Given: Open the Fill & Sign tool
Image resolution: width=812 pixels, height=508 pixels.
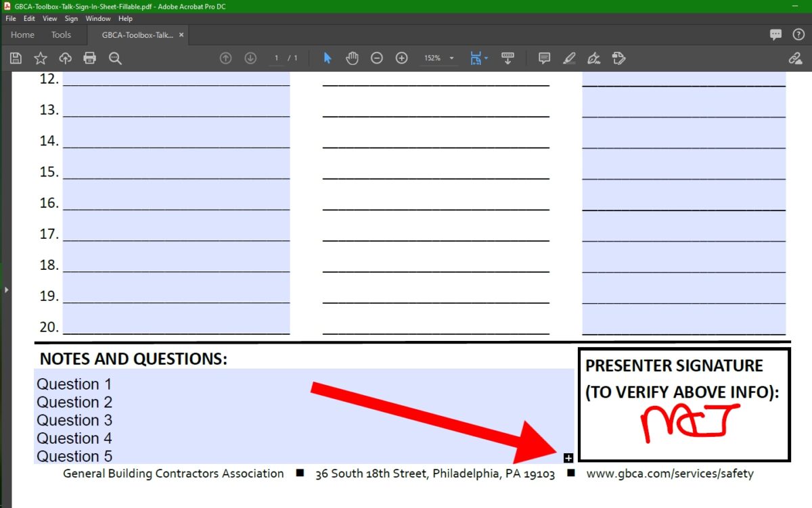Looking at the screenshot, I should coord(593,58).
